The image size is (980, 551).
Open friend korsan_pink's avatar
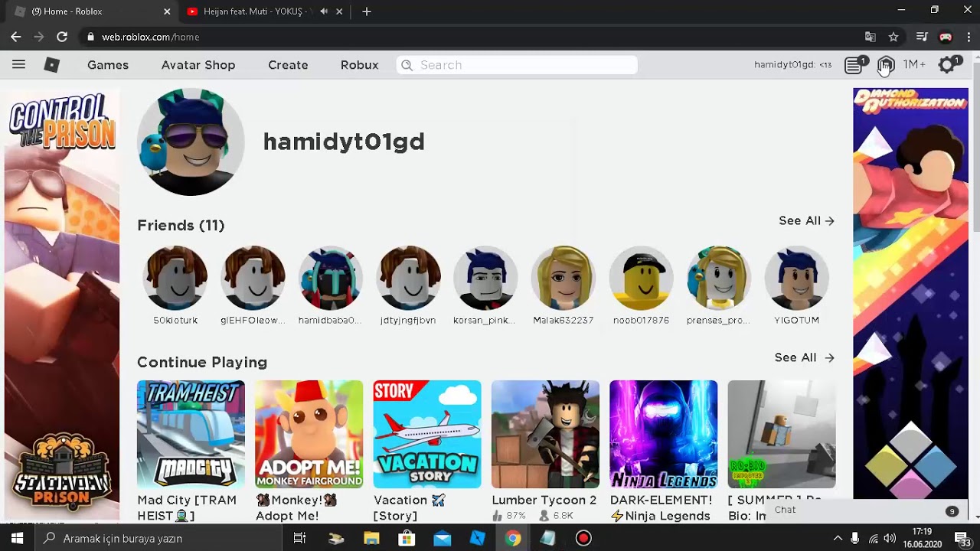(485, 278)
